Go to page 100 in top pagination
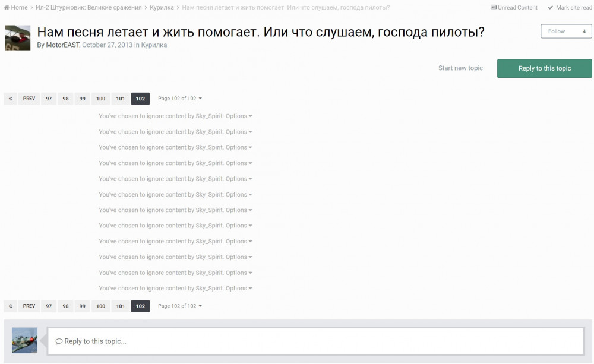The height and width of the screenshot is (364, 594). pyautogui.click(x=100, y=99)
